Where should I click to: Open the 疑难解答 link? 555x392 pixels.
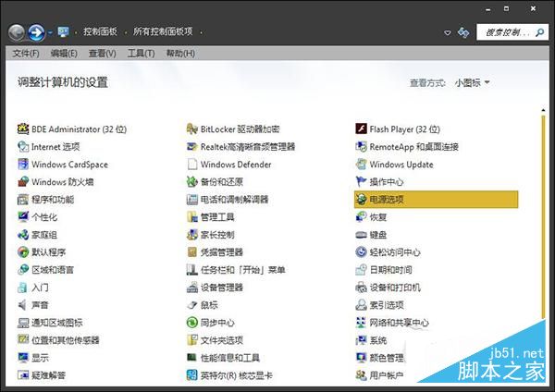[x=48, y=375]
